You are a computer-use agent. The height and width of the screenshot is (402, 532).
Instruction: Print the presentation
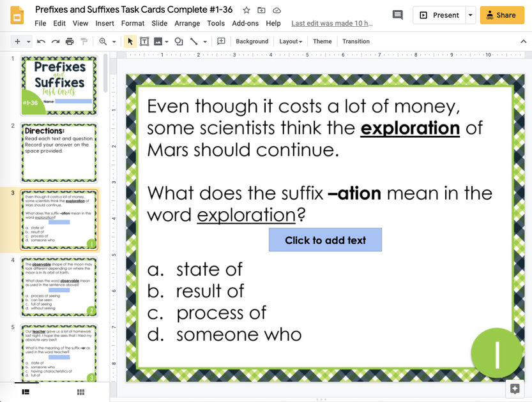pyautogui.click(x=70, y=41)
